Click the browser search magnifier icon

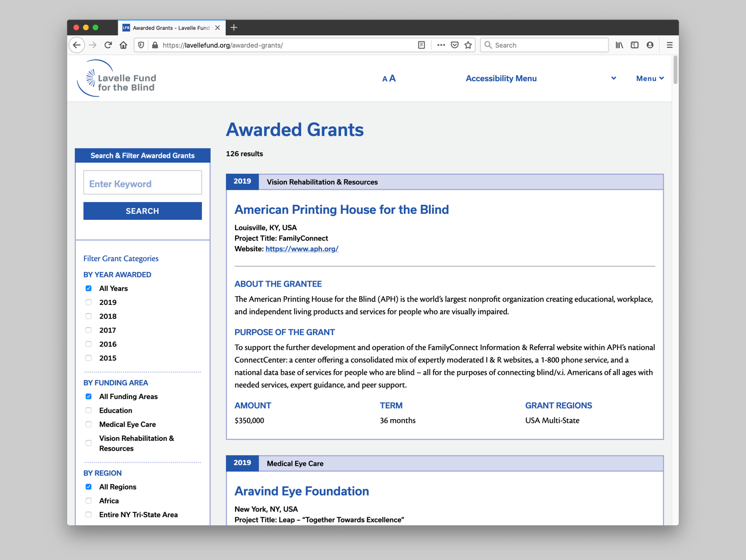pos(488,45)
